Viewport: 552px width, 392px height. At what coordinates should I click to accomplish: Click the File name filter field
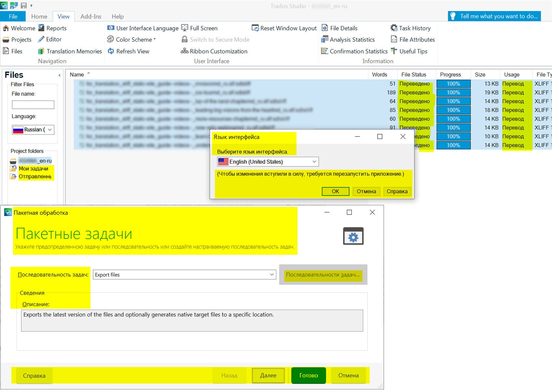[33, 105]
